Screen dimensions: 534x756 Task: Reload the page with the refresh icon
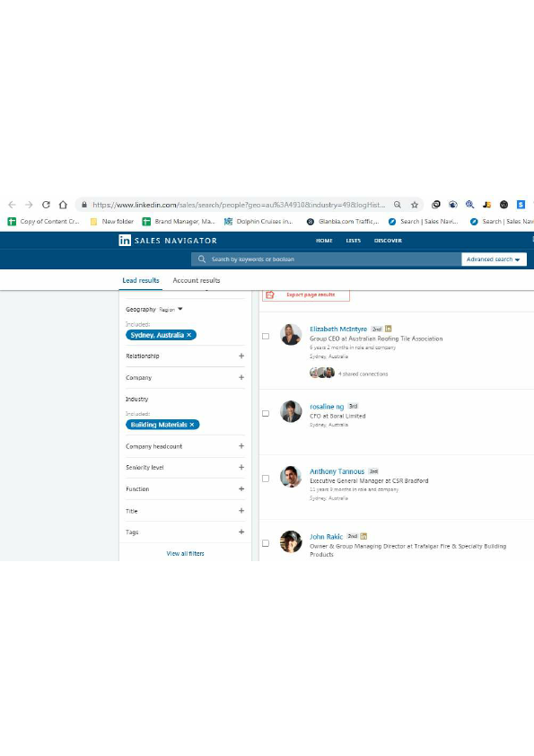coord(46,205)
